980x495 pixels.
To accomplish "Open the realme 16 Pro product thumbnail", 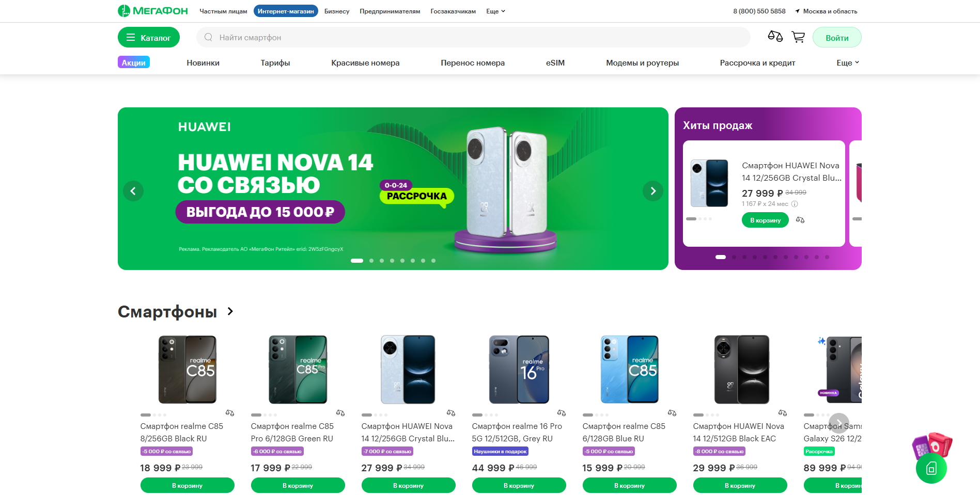I will 519,369.
